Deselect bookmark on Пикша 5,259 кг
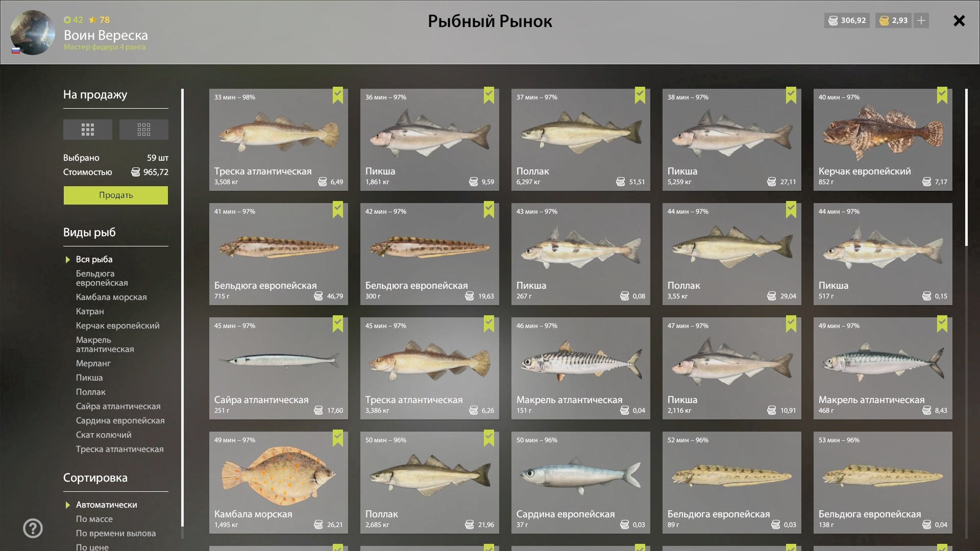 click(791, 95)
